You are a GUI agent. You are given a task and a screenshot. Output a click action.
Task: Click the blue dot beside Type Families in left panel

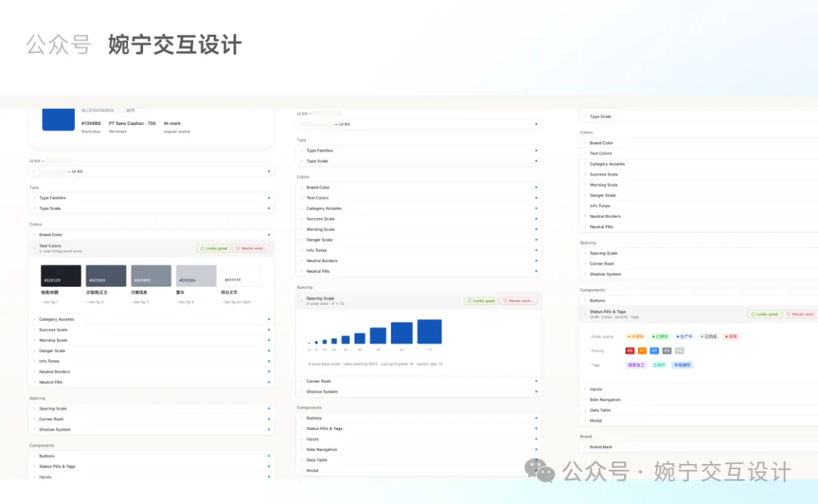(x=269, y=198)
